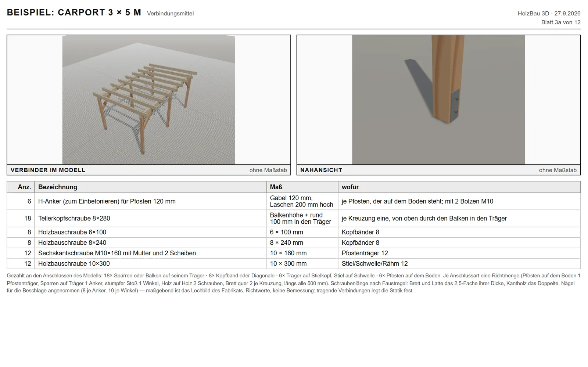Select the Sechskantschraube M10×160 row
588x367 pixels.
pyautogui.click(x=294, y=253)
